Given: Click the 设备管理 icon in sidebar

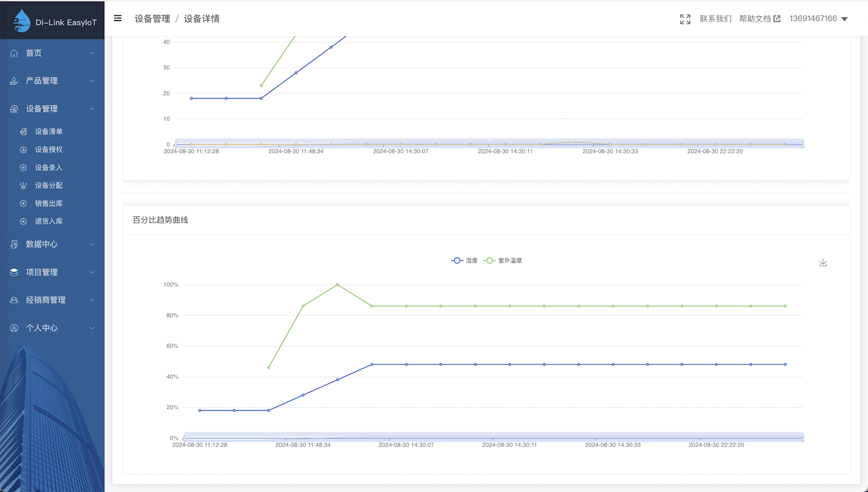Looking at the screenshot, I should [14, 109].
